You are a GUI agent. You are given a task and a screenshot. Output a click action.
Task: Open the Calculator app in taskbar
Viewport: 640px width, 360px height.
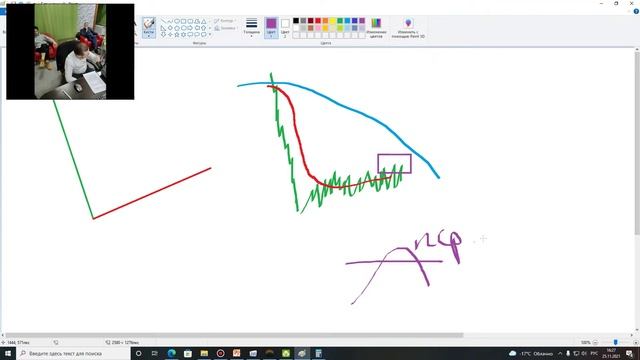pyautogui.click(x=318, y=353)
